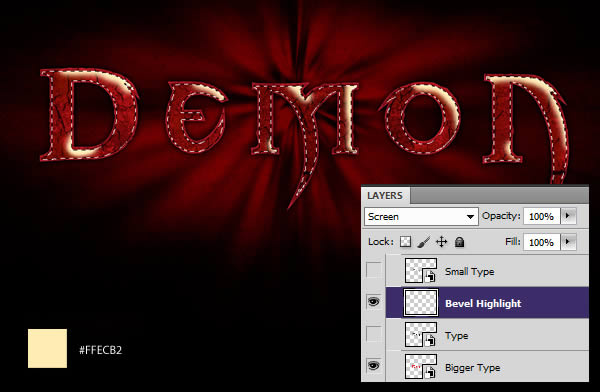600x392 pixels.
Task: Select the Bigger Type layer name
Action: [x=473, y=368]
